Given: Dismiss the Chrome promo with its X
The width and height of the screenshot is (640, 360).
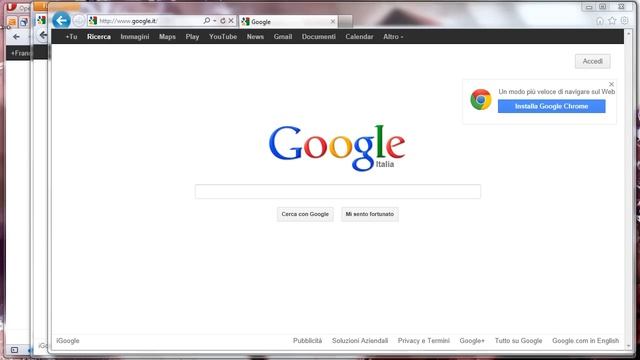Looking at the screenshot, I should [611, 84].
